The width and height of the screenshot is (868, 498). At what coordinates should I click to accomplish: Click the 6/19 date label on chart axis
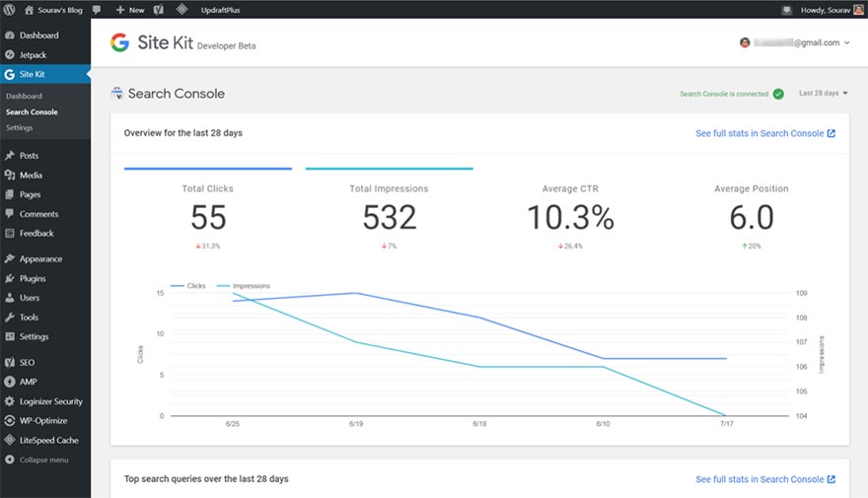356,424
